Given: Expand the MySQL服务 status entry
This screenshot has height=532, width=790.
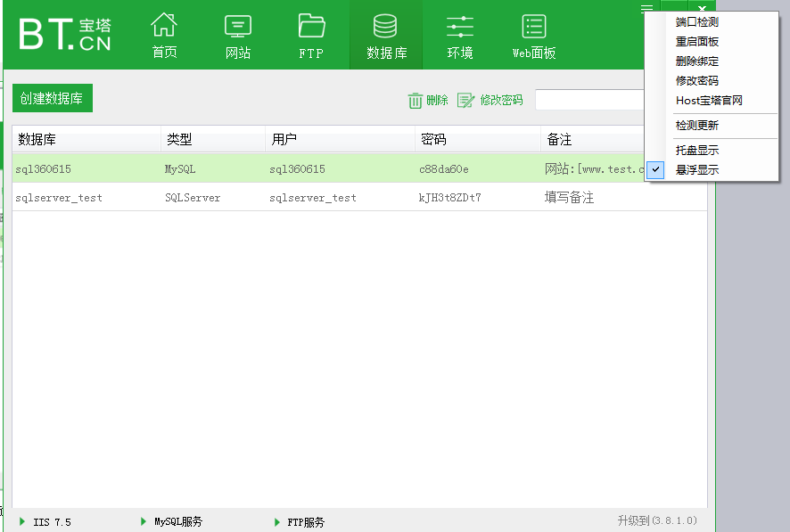Looking at the screenshot, I should [175, 521].
